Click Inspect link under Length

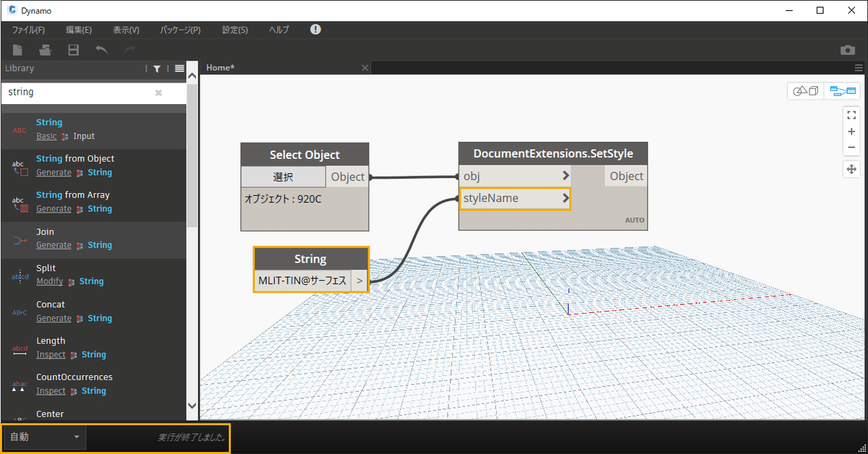click(51, 354)
